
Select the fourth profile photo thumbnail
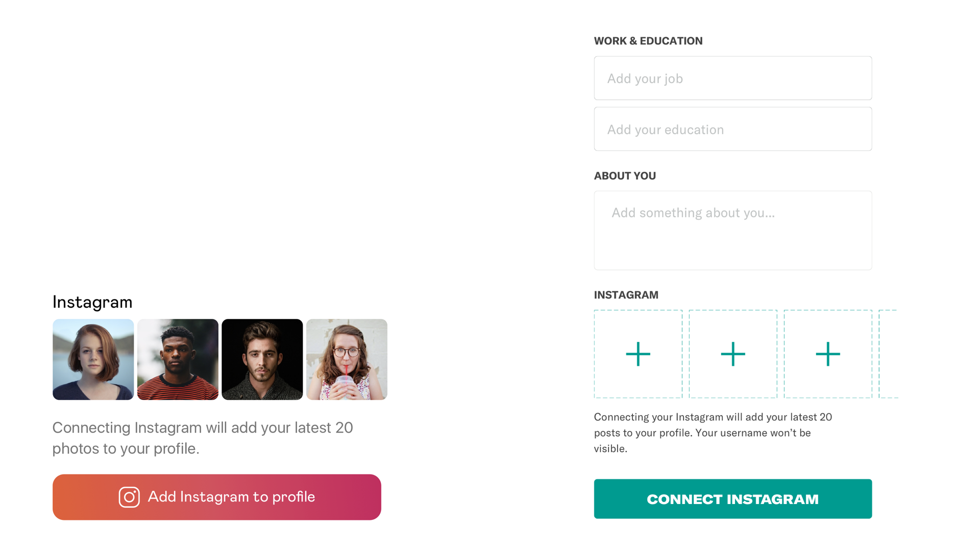[347, 359]
